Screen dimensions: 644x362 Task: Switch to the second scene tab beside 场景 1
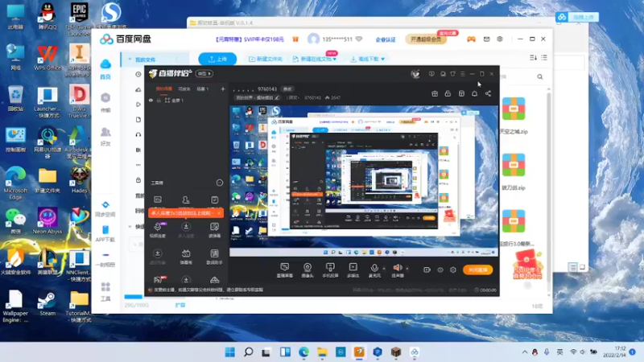tap(184, 89)
